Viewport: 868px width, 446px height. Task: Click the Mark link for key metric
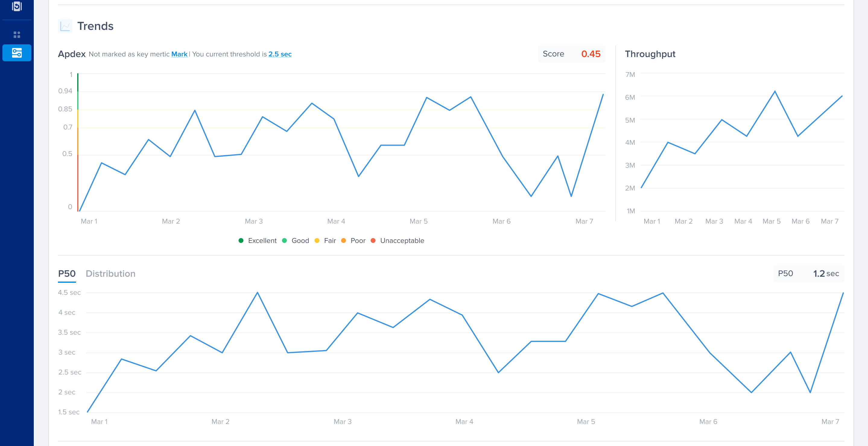click(179, 54)
